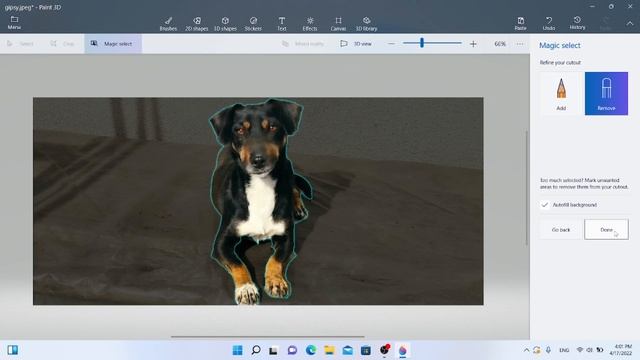Open the Effects panel
Image resolution: width=640 pixels, height=360 pixels.
point(310,24)
